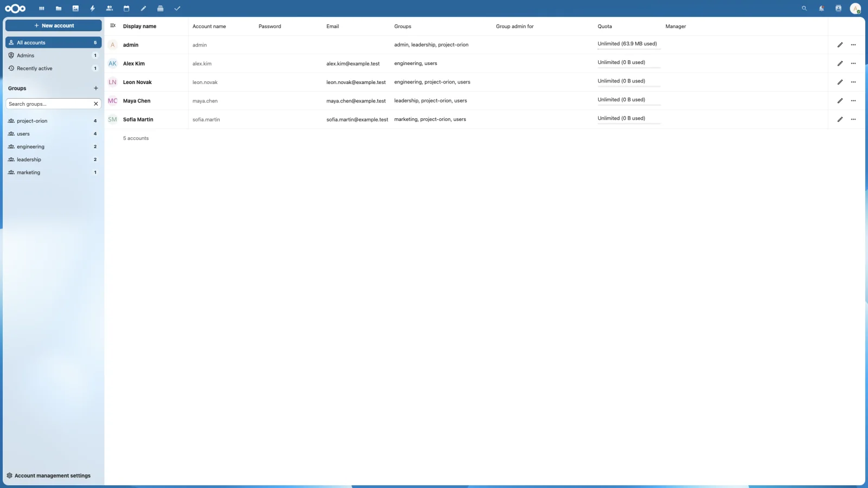Image resolution: width=868 pixels, height=488 pixels.
Task: Show Recently active accounts
Action: [x=53, y=68]
